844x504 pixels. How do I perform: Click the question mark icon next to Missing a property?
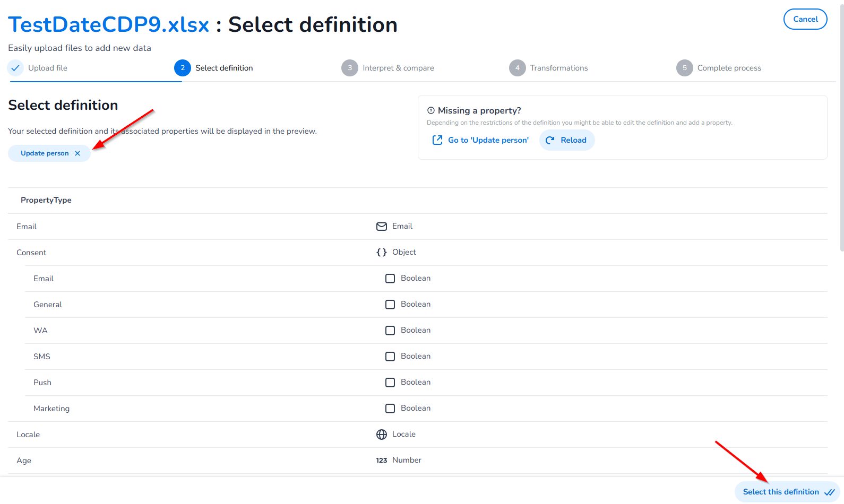point(431,110)
